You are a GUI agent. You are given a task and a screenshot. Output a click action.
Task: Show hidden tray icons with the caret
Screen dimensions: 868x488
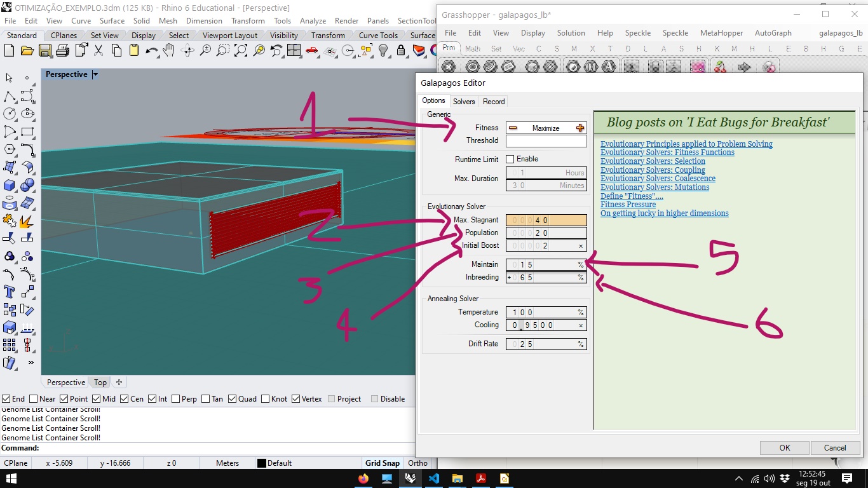click(x=738, y=478)
